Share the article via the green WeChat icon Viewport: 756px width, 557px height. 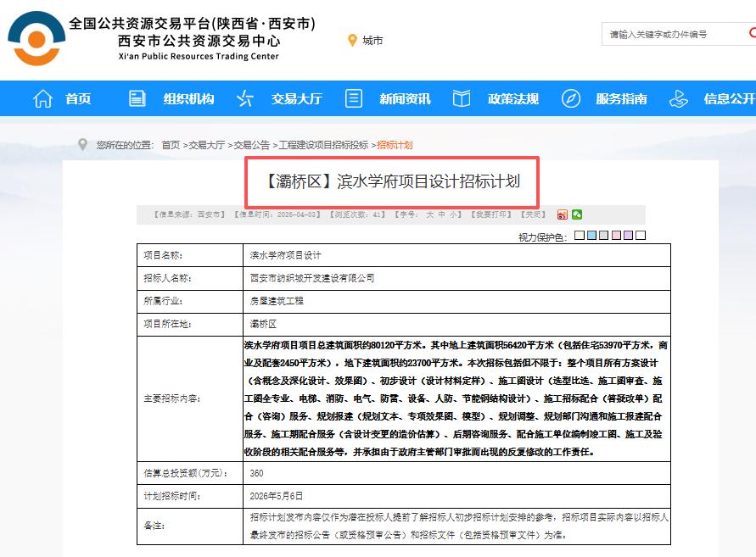[578, 215]
